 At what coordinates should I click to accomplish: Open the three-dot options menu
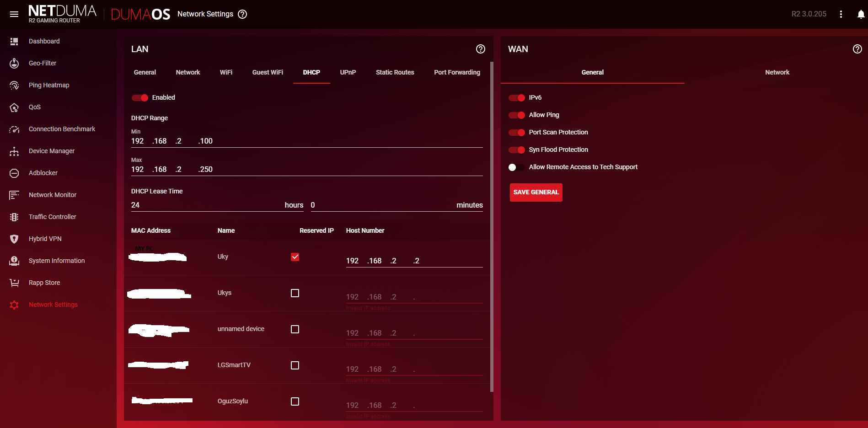(841, 14)
